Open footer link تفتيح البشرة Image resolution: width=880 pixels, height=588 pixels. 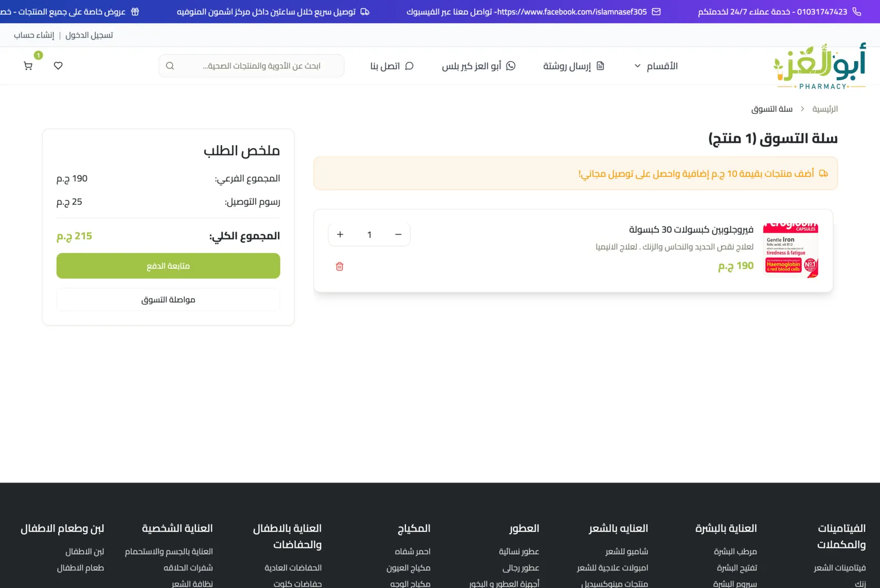737,568
